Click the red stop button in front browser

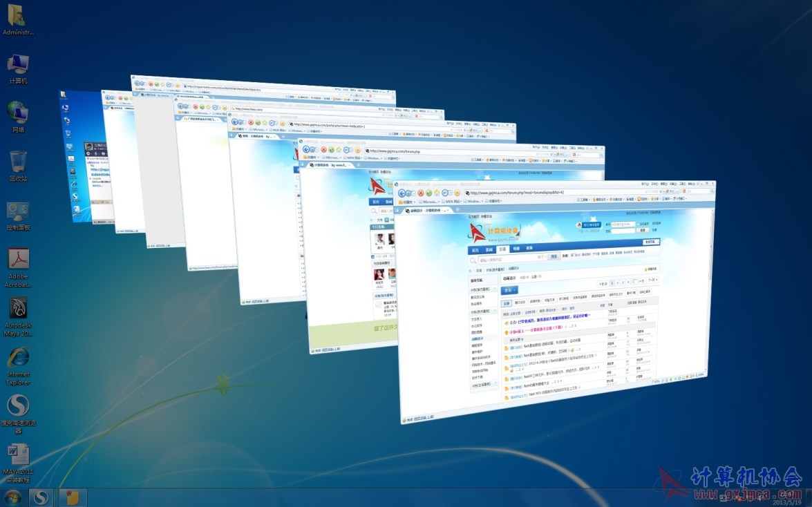[x=420, y=193]
